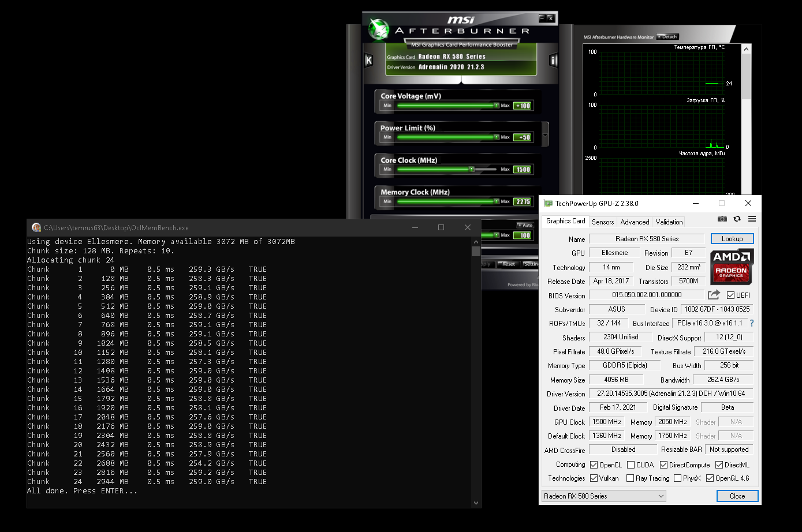Minimize the GPU-Z window
Image resolution: width=802 pixels, height=532 pixels.
[x=695, y=203]
